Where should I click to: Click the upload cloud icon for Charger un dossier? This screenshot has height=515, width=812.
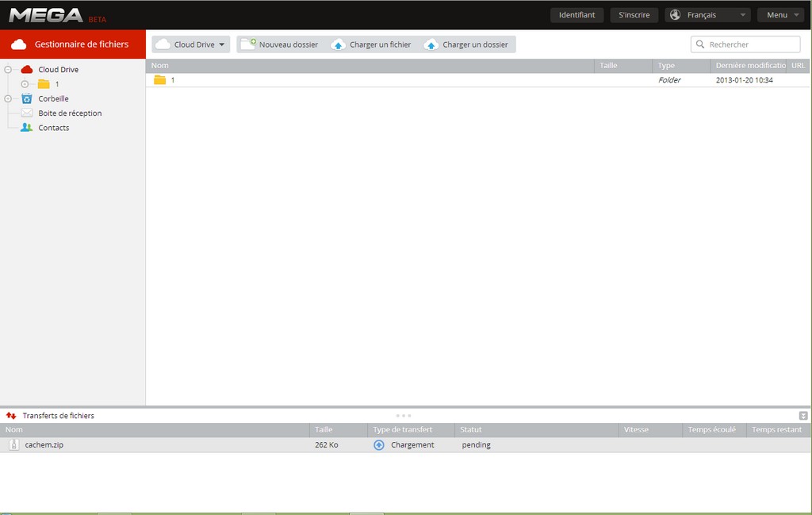pyautogui.click(x=431, y=45)
